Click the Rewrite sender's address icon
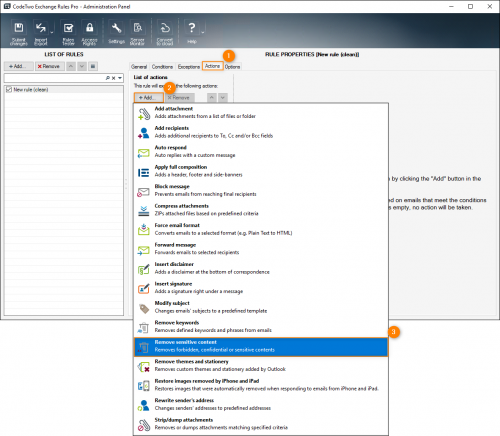Image resolution: width=500 pixels, height=436 pixels. pos(144,405)
